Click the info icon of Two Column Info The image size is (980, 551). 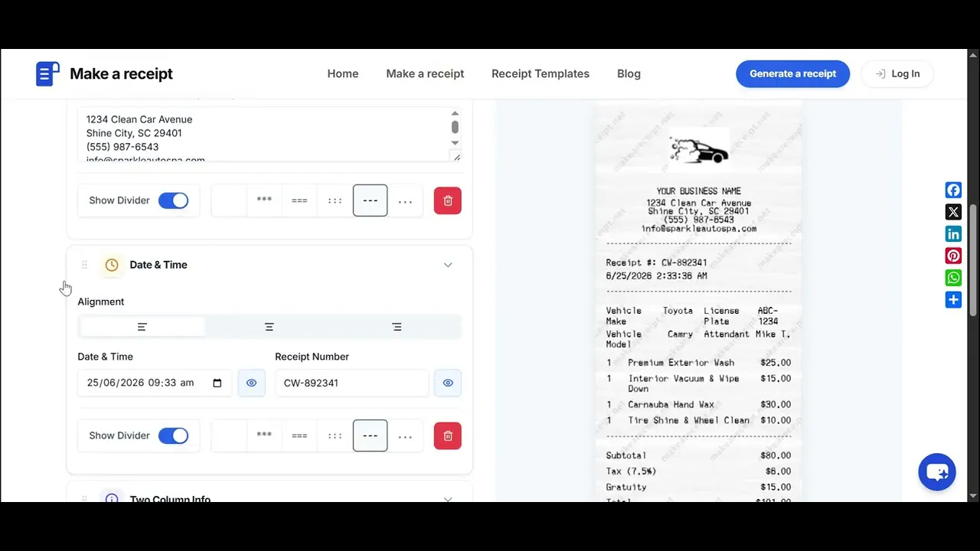(x=112, y=497)
